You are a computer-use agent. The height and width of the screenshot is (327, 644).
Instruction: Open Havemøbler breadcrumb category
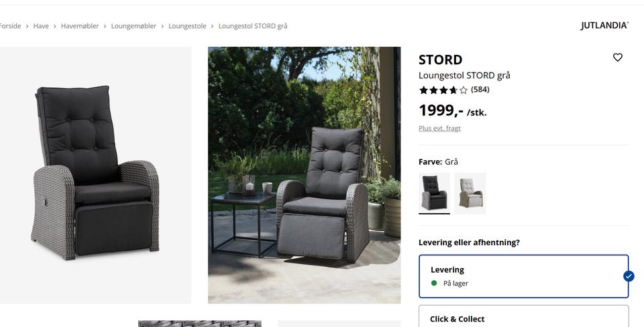click(80, 26)
